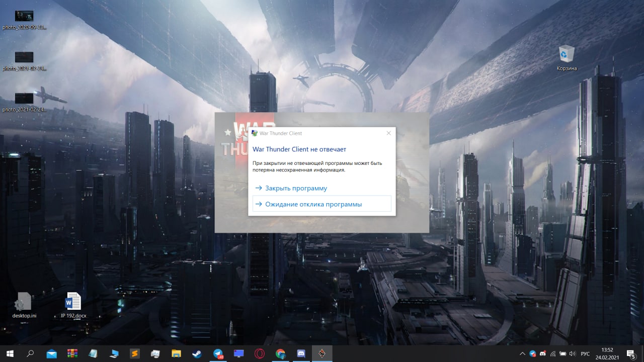644x362 pixels.
Task: Switch to Telegram in the taskbar
Action: click(x=218, y=353)
